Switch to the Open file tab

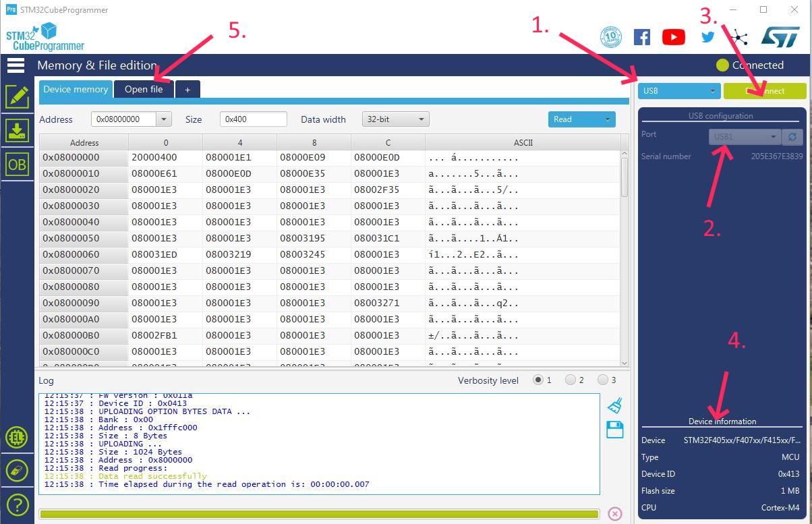pyautogui.click(x=144, y=89)
